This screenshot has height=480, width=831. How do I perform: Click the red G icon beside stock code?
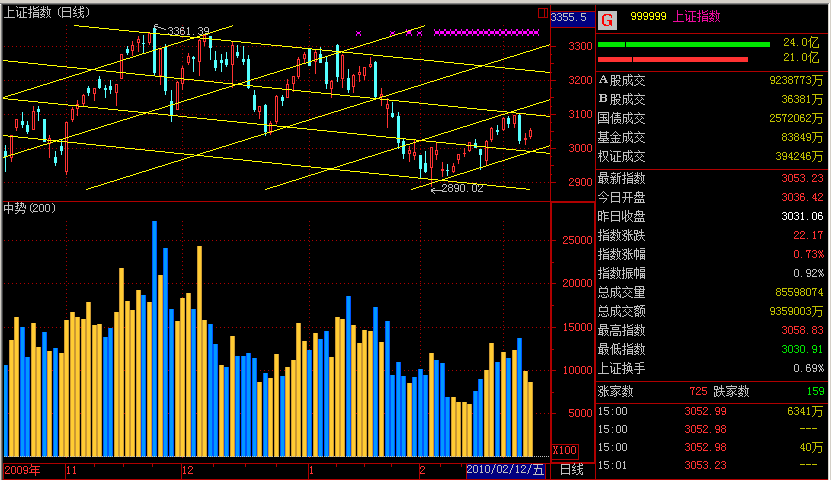coord(607,20)
